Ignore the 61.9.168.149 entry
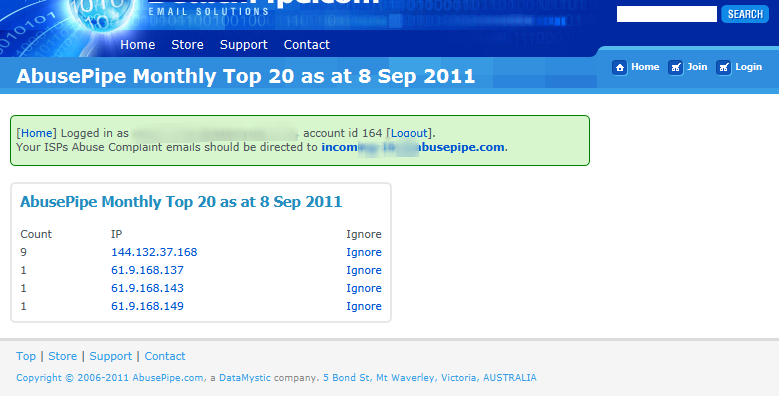This screenshot has width=779, height=396. [x=364, y=306]
